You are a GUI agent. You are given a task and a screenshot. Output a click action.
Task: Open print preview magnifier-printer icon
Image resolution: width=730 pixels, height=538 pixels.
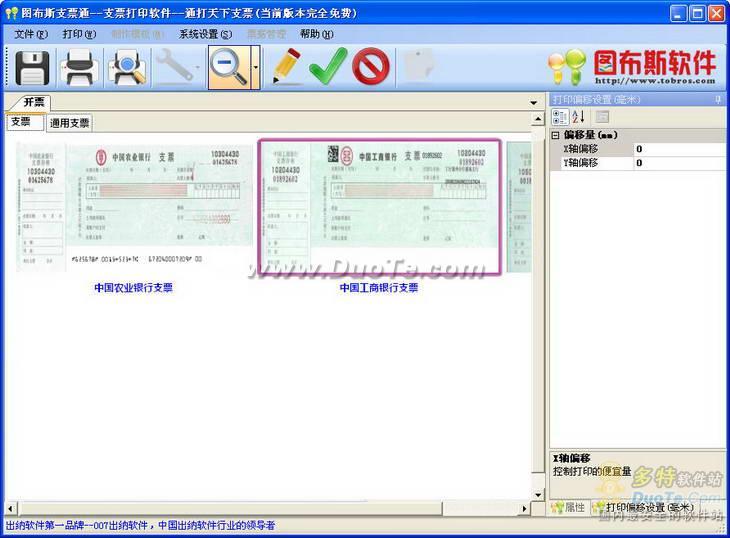point(127,67)
